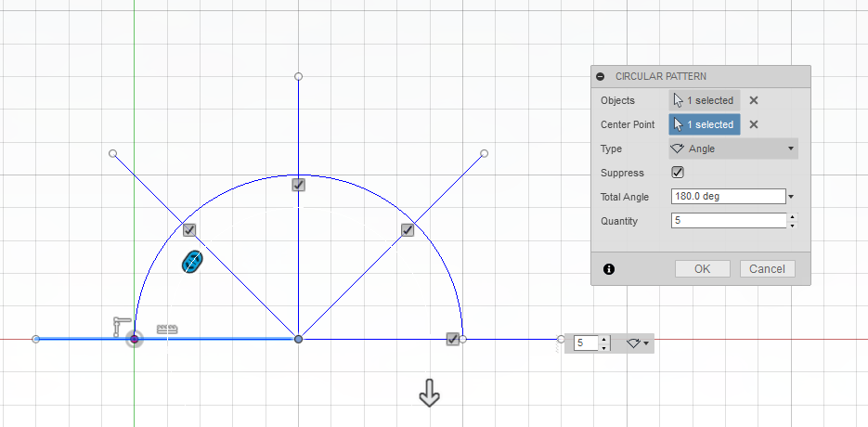Select the center point of the arc
Image resolution: width=868 pixels, height=427 pixels.
pos(298,339)
